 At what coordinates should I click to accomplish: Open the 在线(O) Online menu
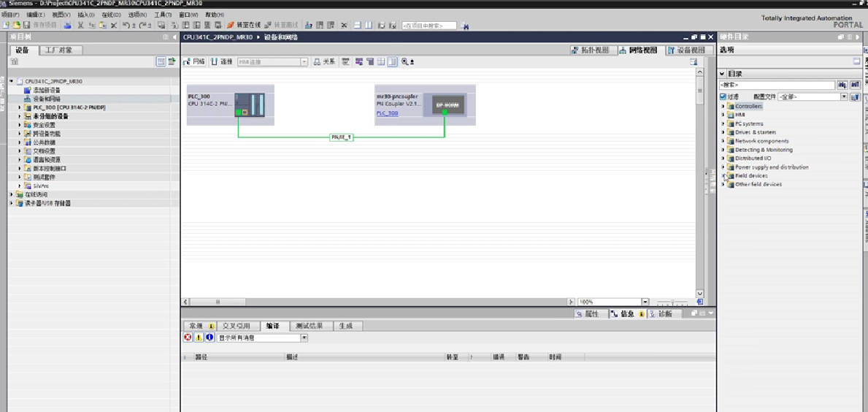(111, 15)
